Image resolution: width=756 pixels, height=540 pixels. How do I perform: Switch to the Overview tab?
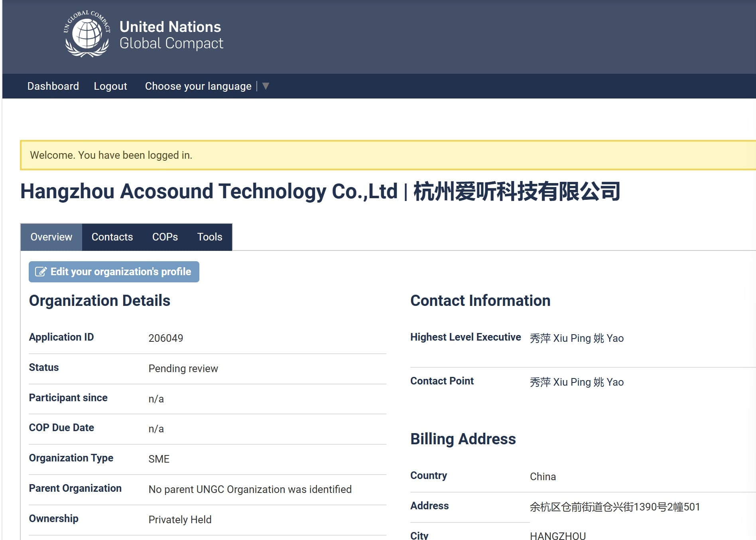(51, 237)
